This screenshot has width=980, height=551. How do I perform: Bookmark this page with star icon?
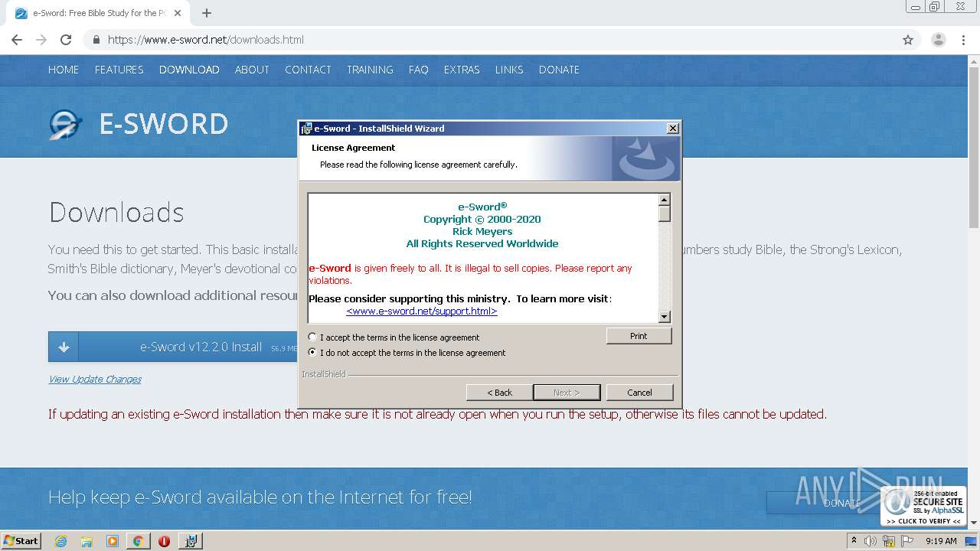point(908,40)
